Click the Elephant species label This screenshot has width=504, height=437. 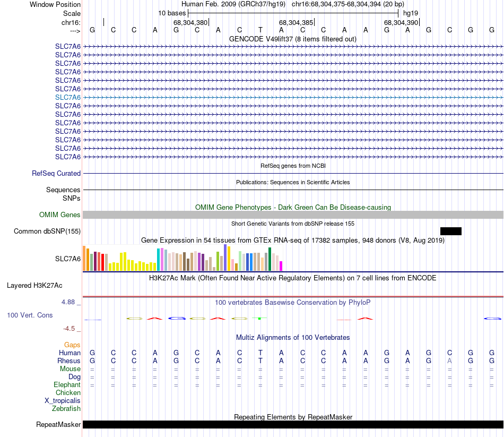tap(67, 384)
